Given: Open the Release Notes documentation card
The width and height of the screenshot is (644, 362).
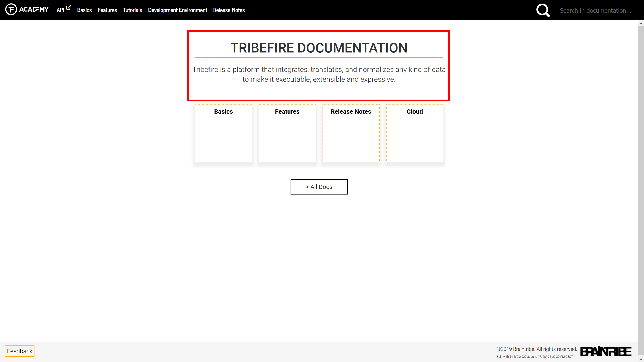Looking at the screenshot, I should pos(351,133).
